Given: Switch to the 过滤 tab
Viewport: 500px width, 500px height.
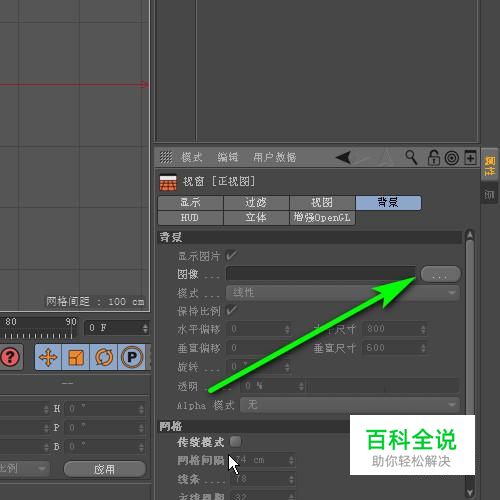Looking at the screenshot, I should [256, 203].
